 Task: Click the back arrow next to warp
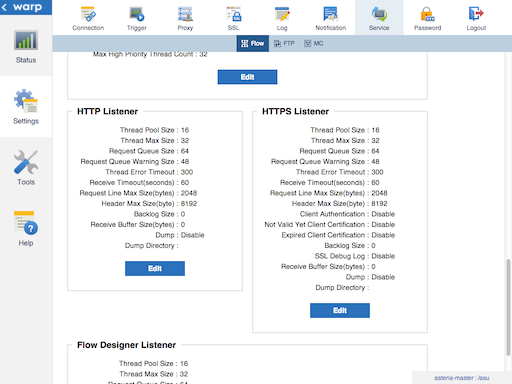(x=4, y=7)
